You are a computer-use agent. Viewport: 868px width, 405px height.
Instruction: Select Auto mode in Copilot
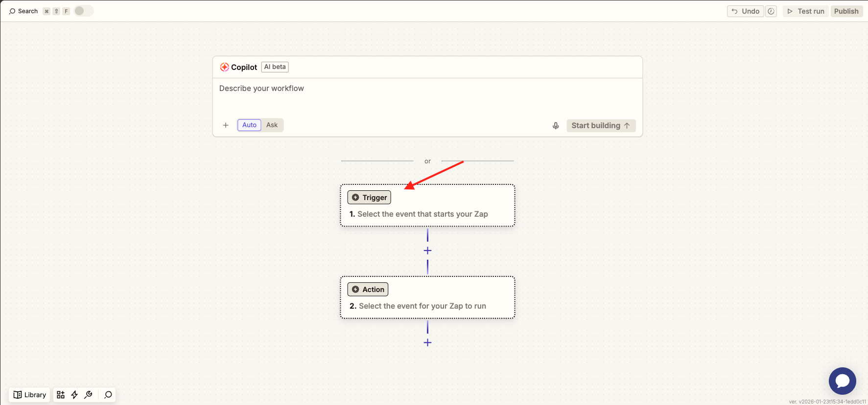tap(249, 125)
